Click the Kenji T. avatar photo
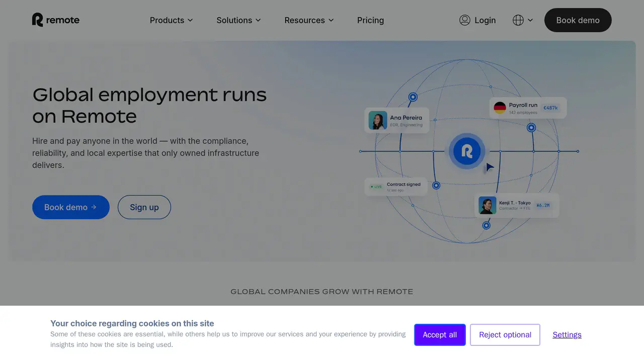Image resolution: width=644 pixels, height=362 pixels. [488, 205]
